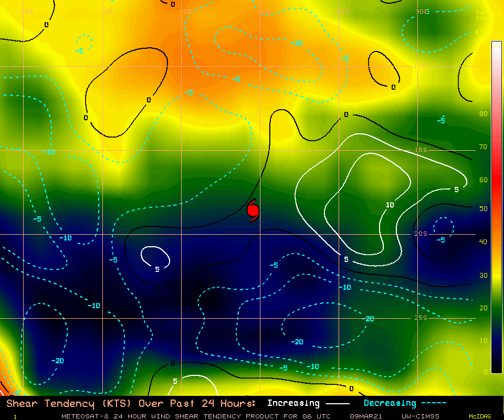
Task: Select the 70 value on color scale
Action: pyautogui.click(x=483, y=147)
